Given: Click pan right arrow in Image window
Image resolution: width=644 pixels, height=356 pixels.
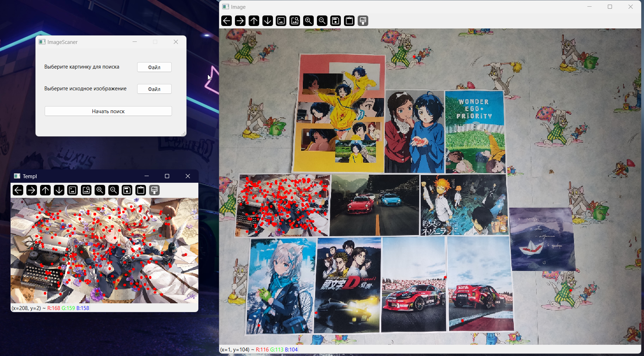Looking at the screenshot, I should (240, 21).
